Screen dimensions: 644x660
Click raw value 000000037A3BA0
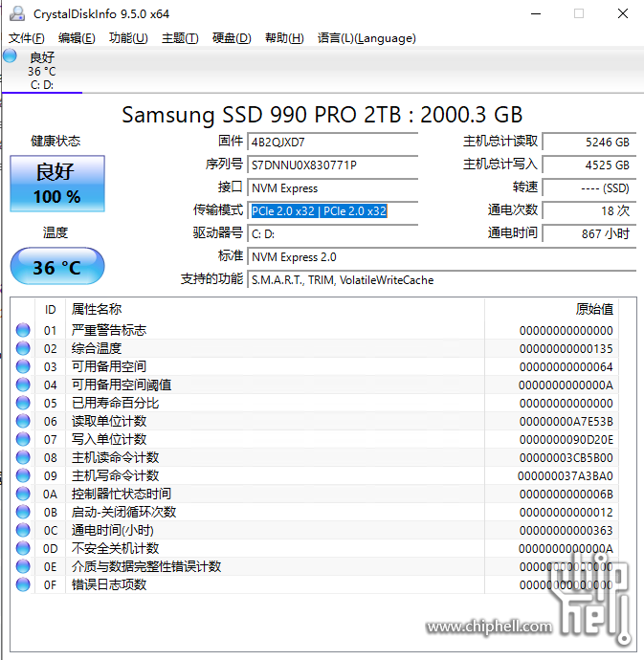[x=566, y=475]
